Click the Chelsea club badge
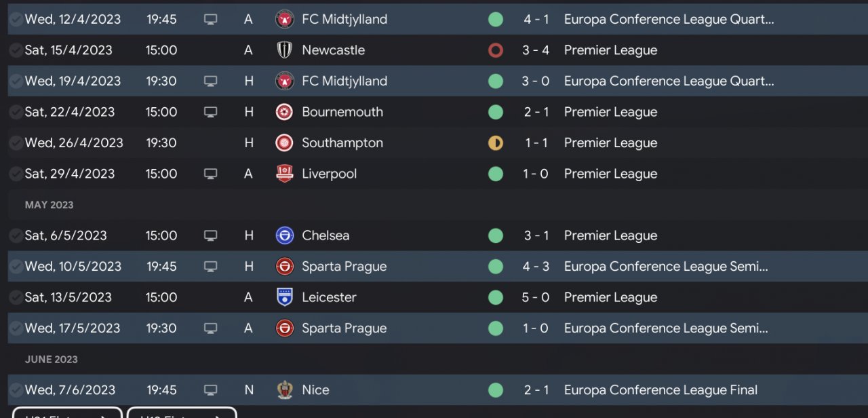The height and width of the screenshot is (418, 868). (284, 235)
